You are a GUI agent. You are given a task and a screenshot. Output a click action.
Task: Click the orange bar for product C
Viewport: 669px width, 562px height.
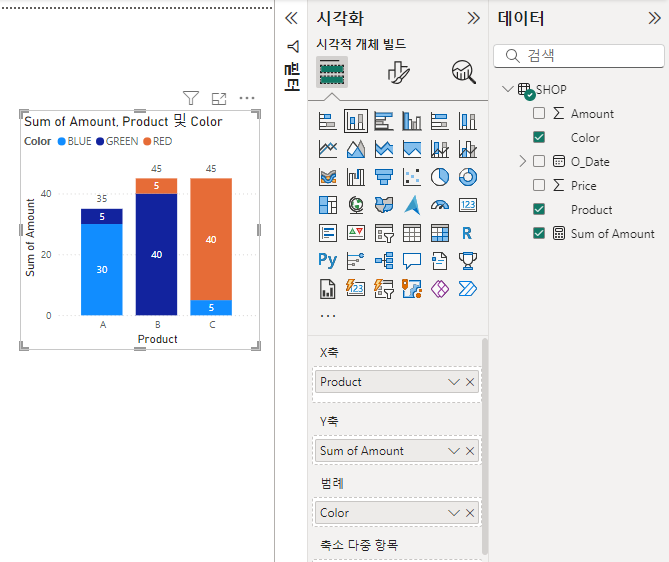click(x=211, y=239)
